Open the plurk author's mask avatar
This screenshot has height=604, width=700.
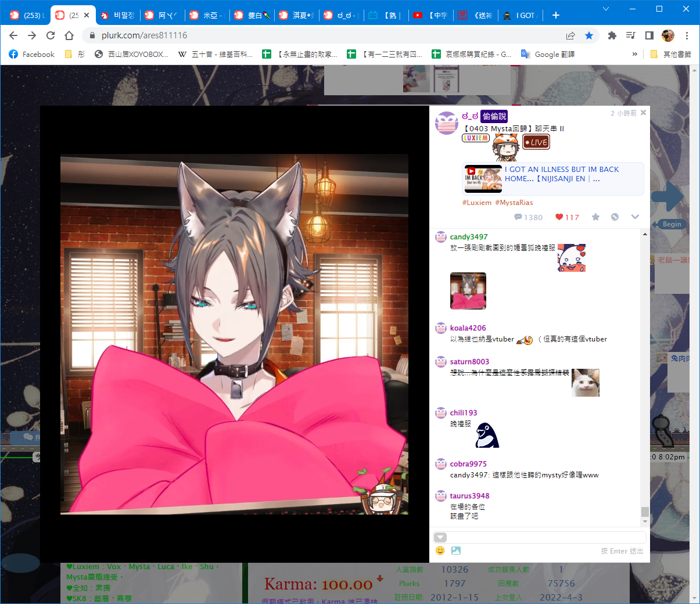(447, 123)
